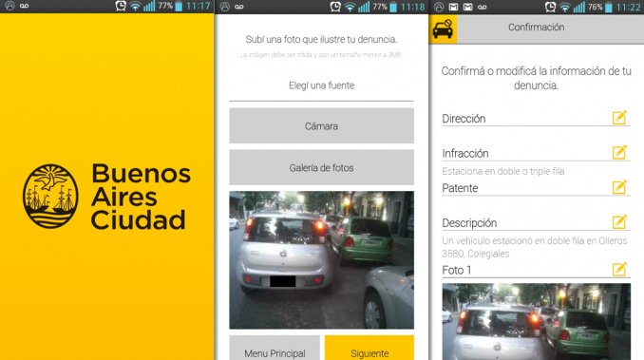Tap the description mentioning Olleros 3580, Colegiales
Image resolution: width=644 pixels, height=360 pixels.
pos(535,247)
